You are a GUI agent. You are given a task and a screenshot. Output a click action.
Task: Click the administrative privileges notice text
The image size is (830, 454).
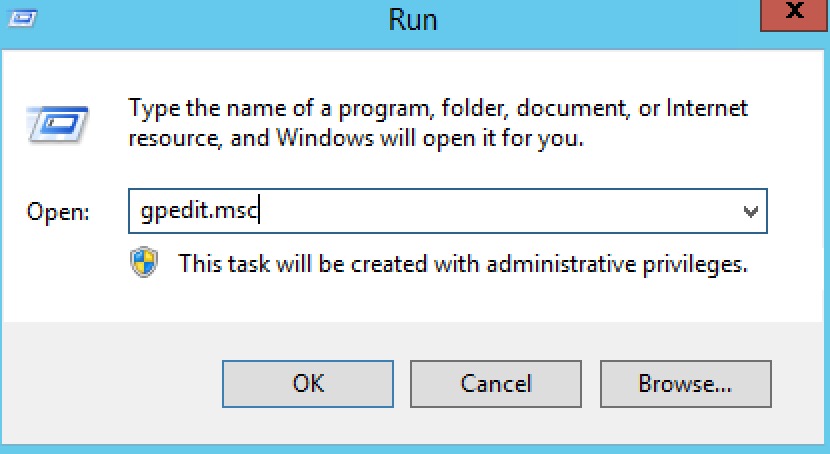tap(463, 265)
